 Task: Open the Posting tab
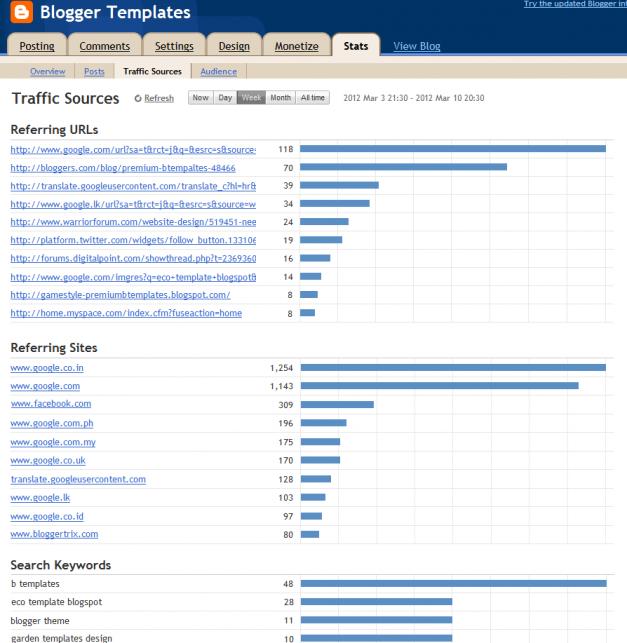(x=37, y=46)
